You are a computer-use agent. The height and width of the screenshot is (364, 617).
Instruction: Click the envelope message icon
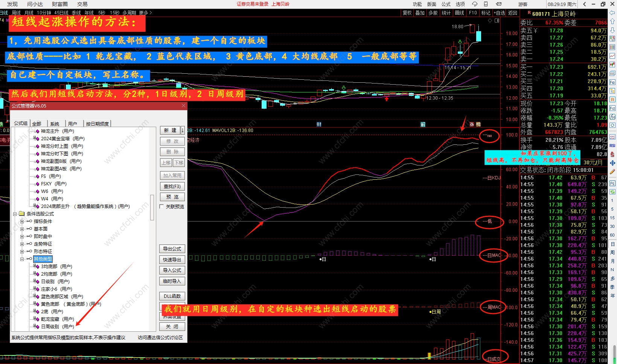[498, 4]
